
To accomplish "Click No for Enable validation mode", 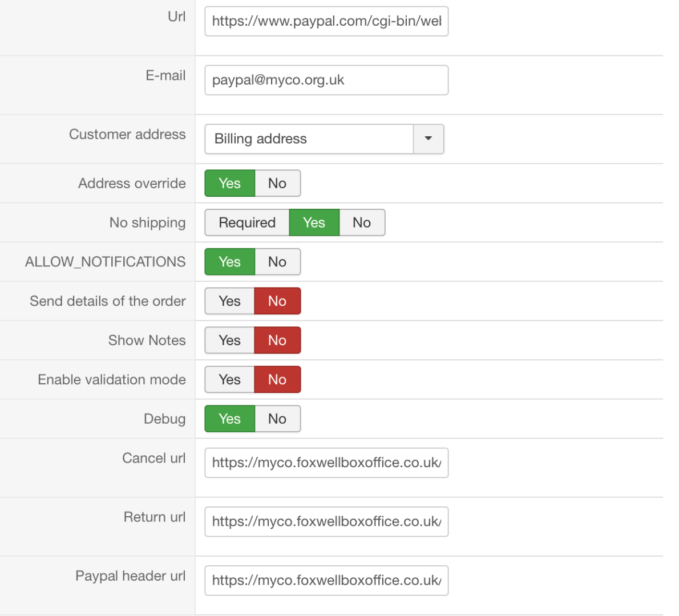I will point(277,380).
